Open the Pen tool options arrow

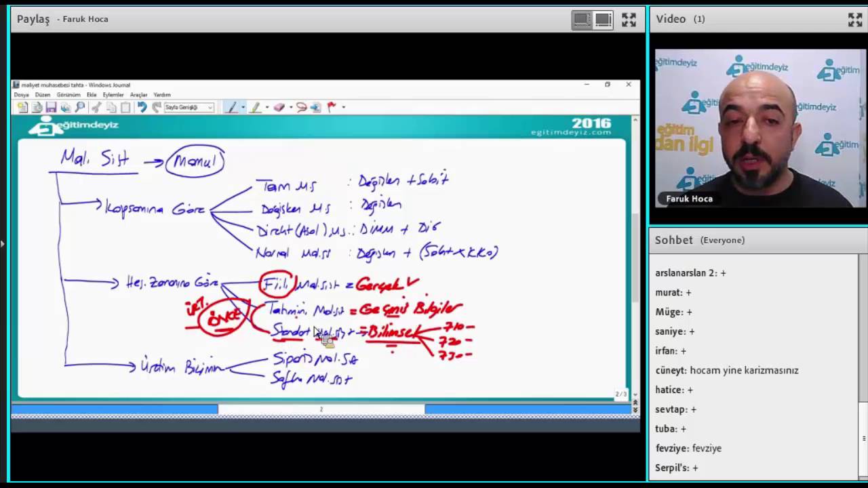point(243,107)
